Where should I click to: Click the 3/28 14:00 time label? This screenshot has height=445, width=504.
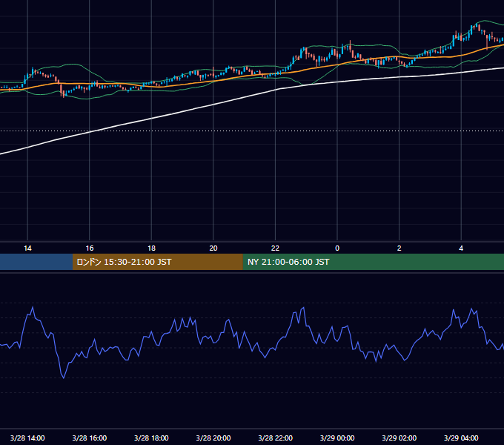[27, 438]
